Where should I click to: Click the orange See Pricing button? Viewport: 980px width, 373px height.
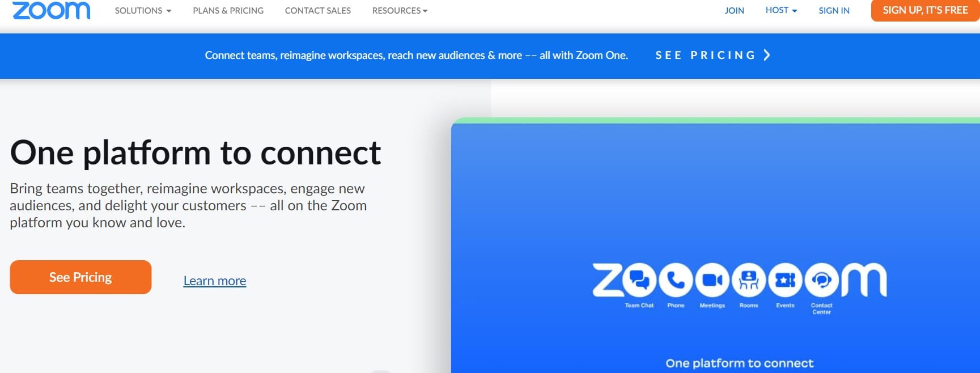pyautogui.click(x=80, y=277)
